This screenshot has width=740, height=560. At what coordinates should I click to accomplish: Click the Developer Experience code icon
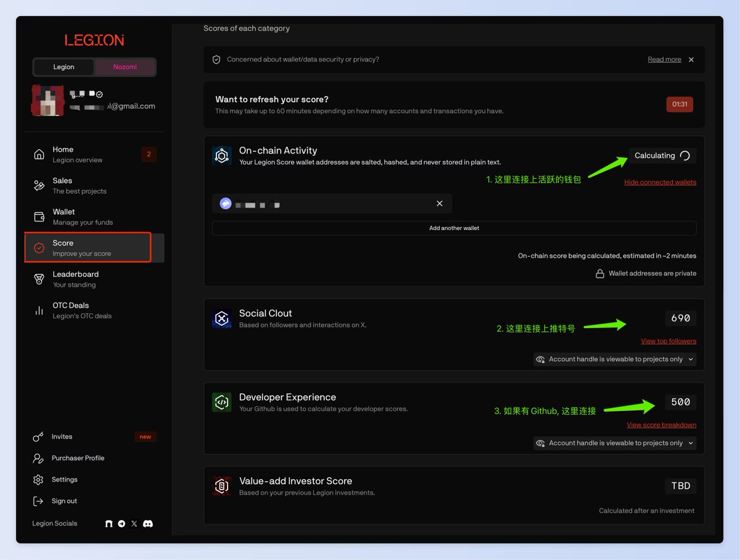point(222,402)
